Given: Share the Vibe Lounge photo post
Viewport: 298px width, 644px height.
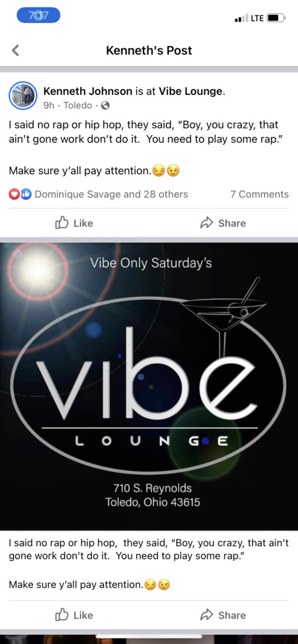Looking at the screenshot, I should (x=223, y=615).
